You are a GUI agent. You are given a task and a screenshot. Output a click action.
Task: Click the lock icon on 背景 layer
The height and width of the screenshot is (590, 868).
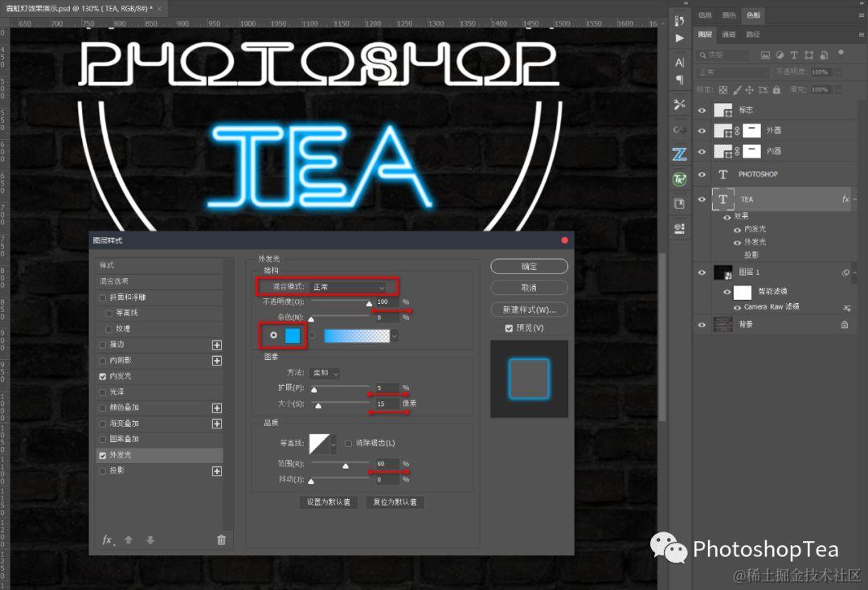pyautogui.click(x=845, y=324)
